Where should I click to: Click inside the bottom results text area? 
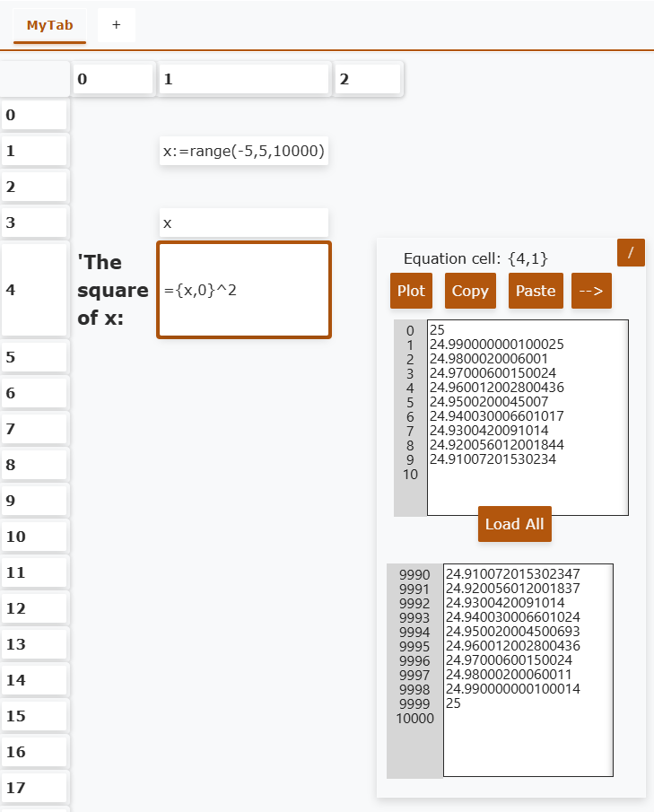pyautogui.click(x=527, y=669)
